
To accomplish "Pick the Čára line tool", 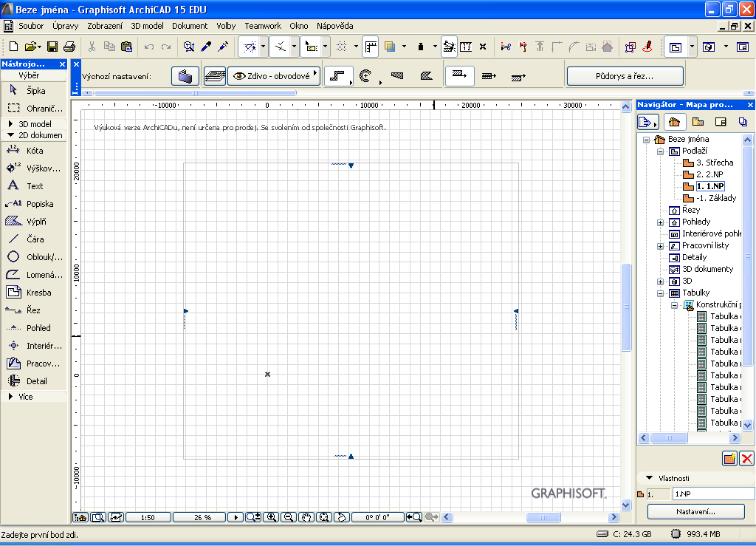I will (34, 239).
